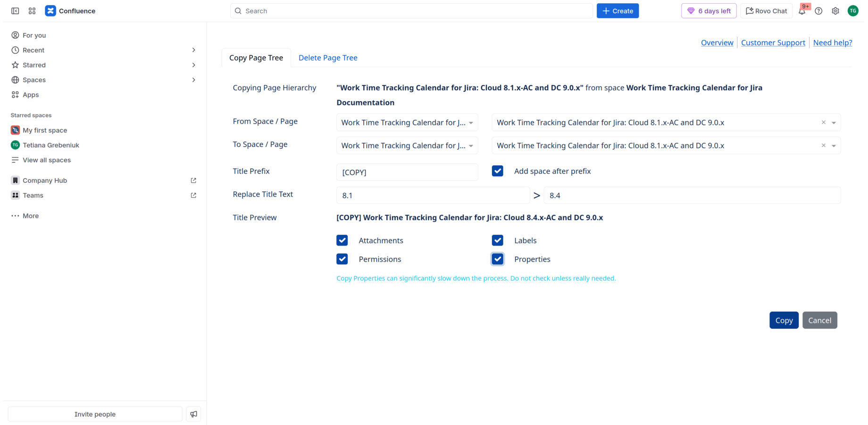This screenshot has height=425, width=868.
Task: Open the From Page dropdown arrow
Action: (834, 123)
